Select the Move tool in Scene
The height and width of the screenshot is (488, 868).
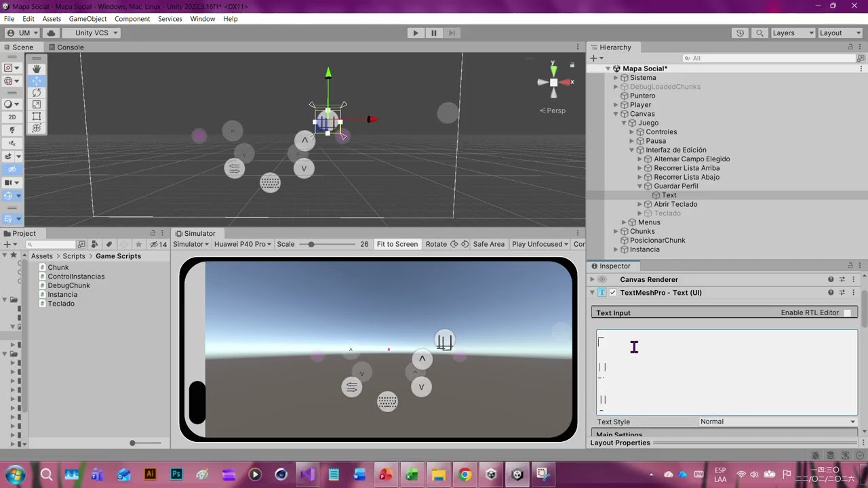(37, 81)
